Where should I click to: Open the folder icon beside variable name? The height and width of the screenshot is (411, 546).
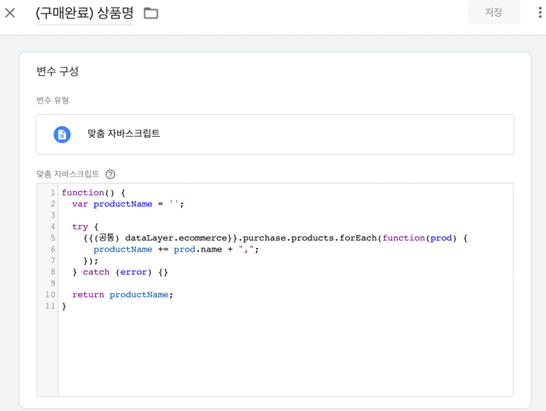point(151,13)
